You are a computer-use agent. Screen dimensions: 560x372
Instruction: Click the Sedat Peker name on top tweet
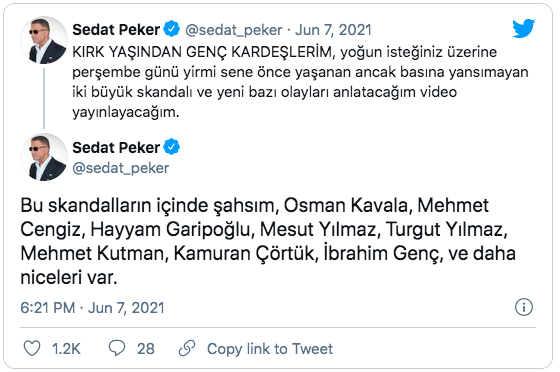116,30
